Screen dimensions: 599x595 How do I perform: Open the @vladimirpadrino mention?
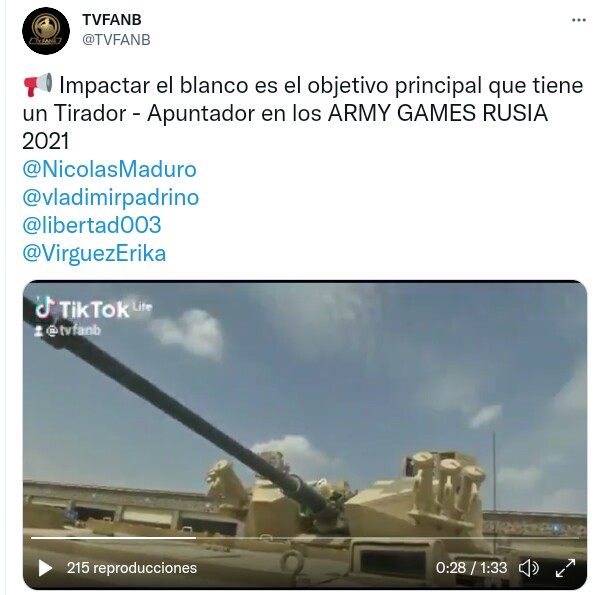coord(110,197)
